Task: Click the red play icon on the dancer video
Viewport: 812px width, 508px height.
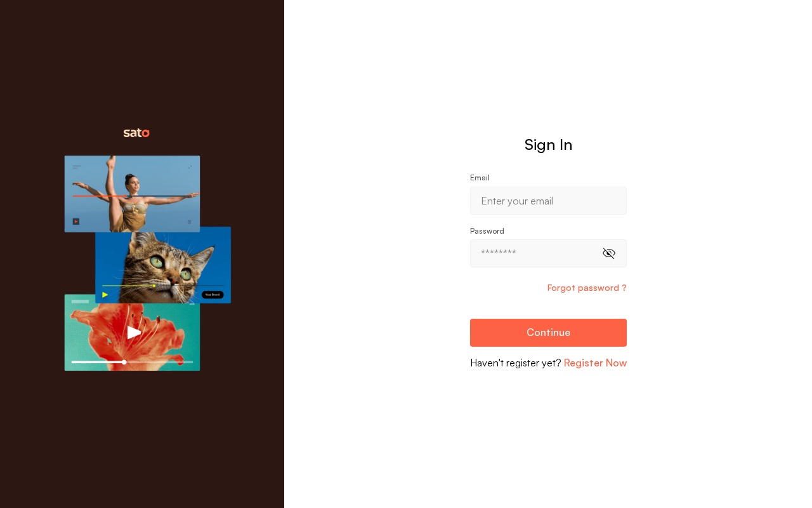Action: [x=76, y=222]
